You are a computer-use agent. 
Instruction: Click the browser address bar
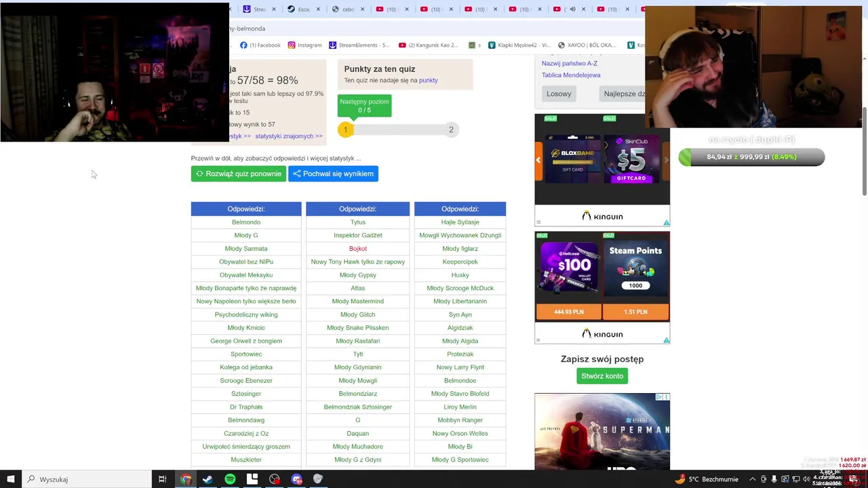click(x=437, y=28)
